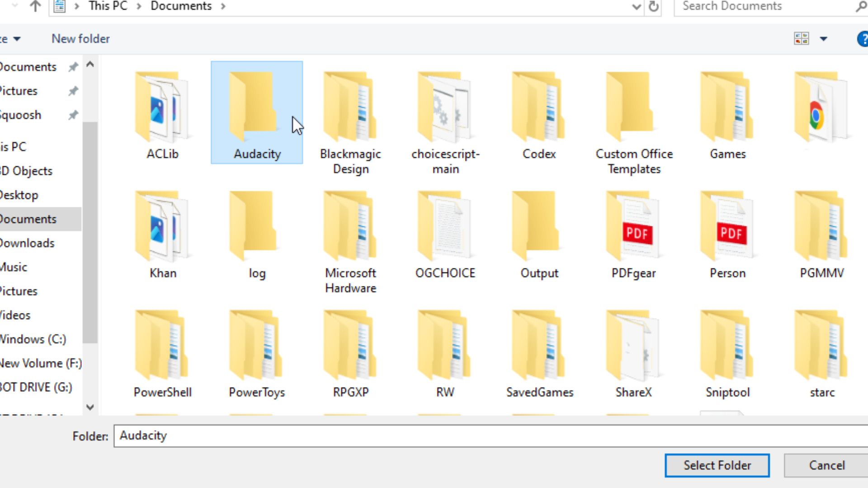The image size is (868, 488).
Task: Select This PC in navigation pane
Action: 14,147
